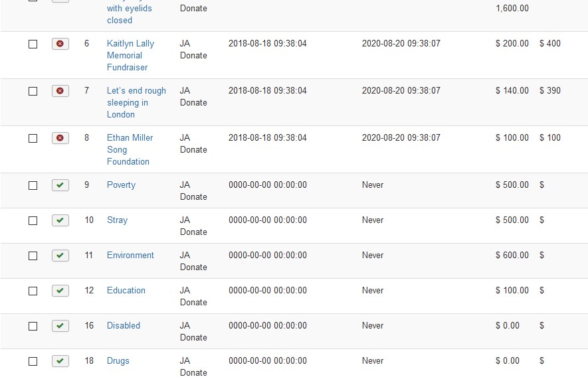The image size is (588, 377).
Task: Toggle the published status icon for Drugs
Action: [x=60, y=361]
